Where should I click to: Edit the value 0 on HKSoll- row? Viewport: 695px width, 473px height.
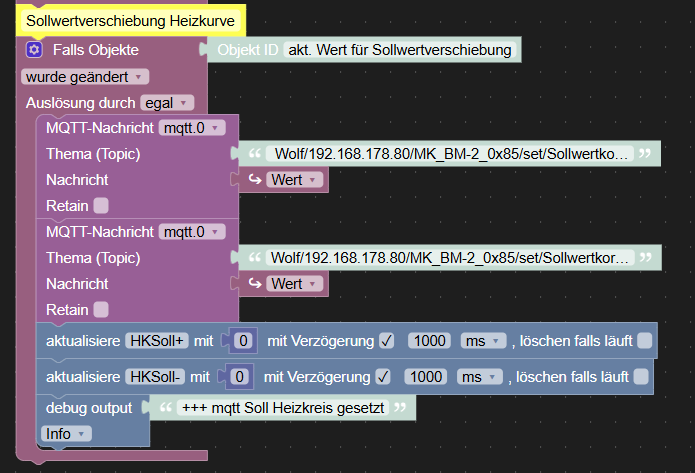[x=239, y=377]
